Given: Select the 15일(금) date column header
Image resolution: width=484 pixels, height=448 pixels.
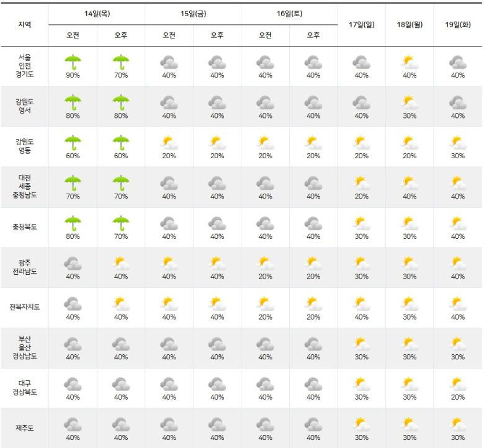Looking at the screenshot, I should pyautogui.click(x=193, y=14).
